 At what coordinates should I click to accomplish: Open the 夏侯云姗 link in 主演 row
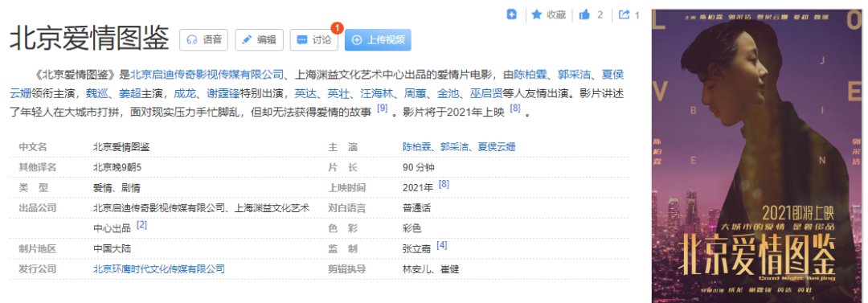tap(497, 147)
